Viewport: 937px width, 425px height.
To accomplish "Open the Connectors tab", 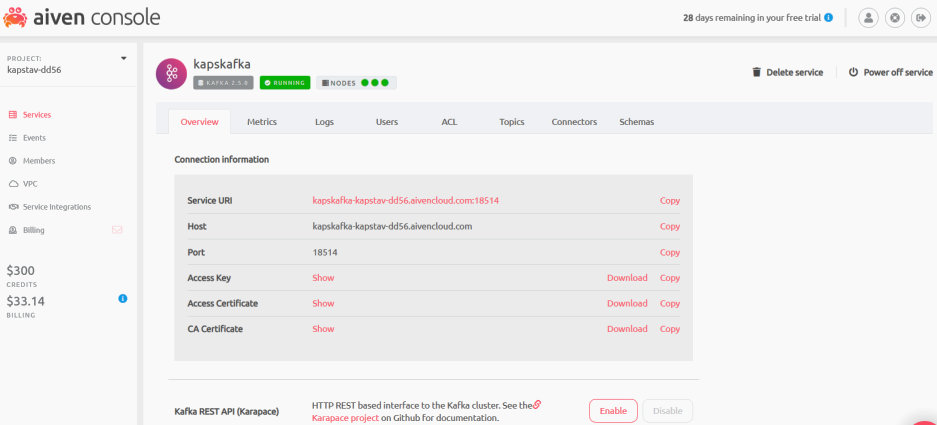I will point(574,122).
